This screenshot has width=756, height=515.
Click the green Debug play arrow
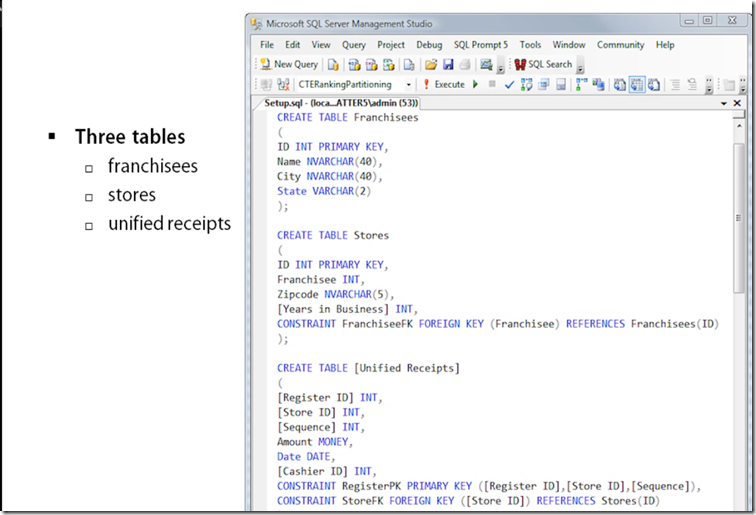click(475, 84)
